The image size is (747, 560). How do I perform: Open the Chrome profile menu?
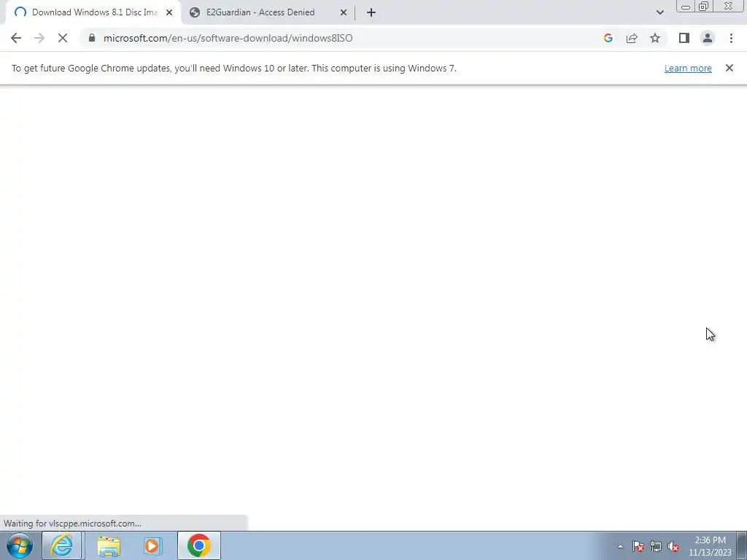(708, 38)
